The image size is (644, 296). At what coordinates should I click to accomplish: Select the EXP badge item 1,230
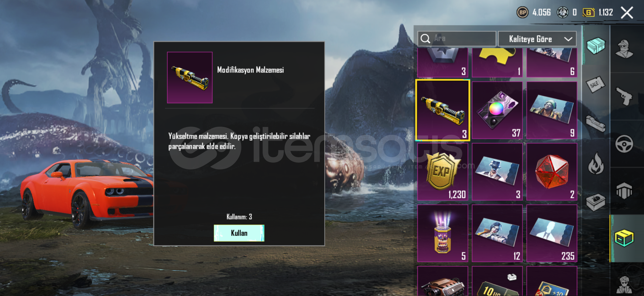pyautogui.click(x=443, y=172)
